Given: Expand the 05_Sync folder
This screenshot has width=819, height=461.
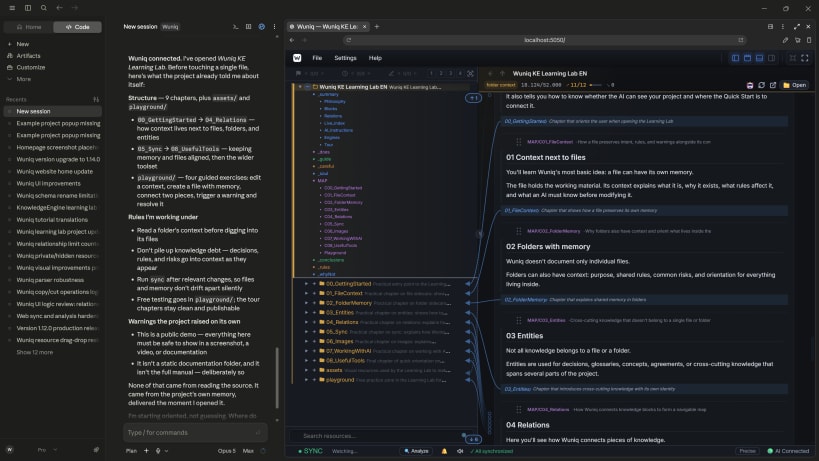Looking at the screenshot, I should pyautogui.click(x=307, y=332).
